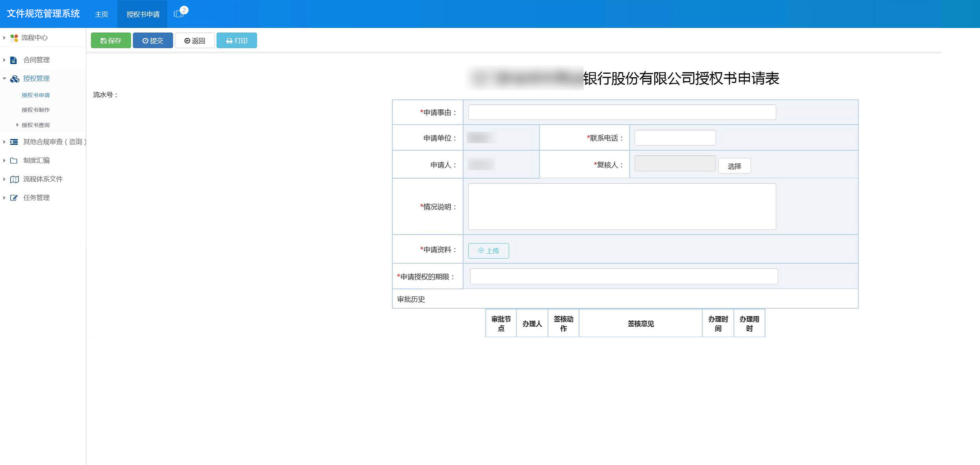Expand the 任务管理 menu arrow
The height and width of the screenshot is (465, 980).
pyautogui.click(x=4, y=198)
